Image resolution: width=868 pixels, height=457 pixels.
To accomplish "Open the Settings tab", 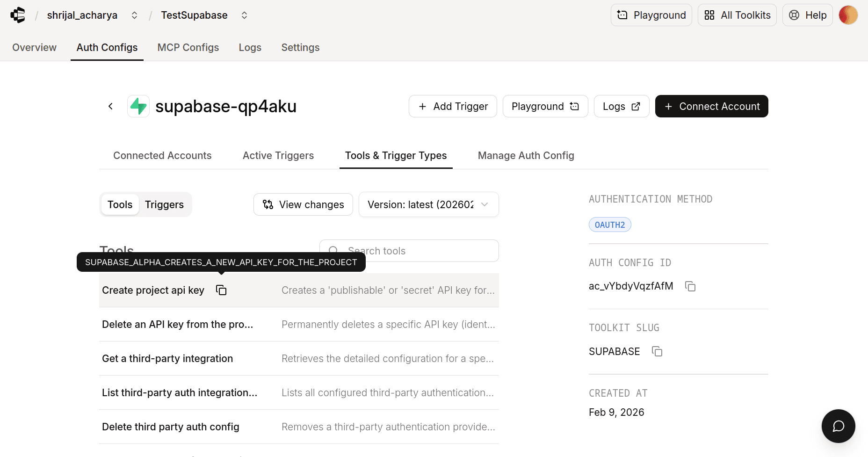I will [x=300, y=47].
